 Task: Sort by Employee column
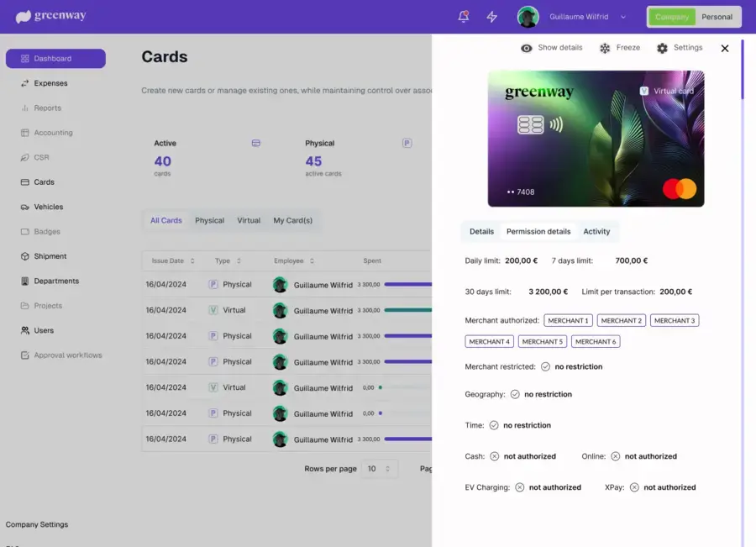tap(294, 260)
